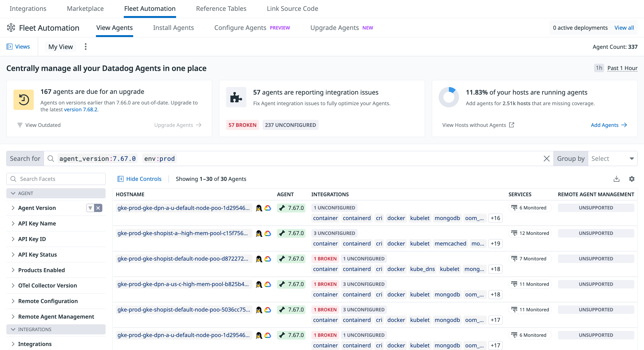The image size is (644, 350).
Task: Open the Group by Select dropdown
Action: tap(612, 159)
